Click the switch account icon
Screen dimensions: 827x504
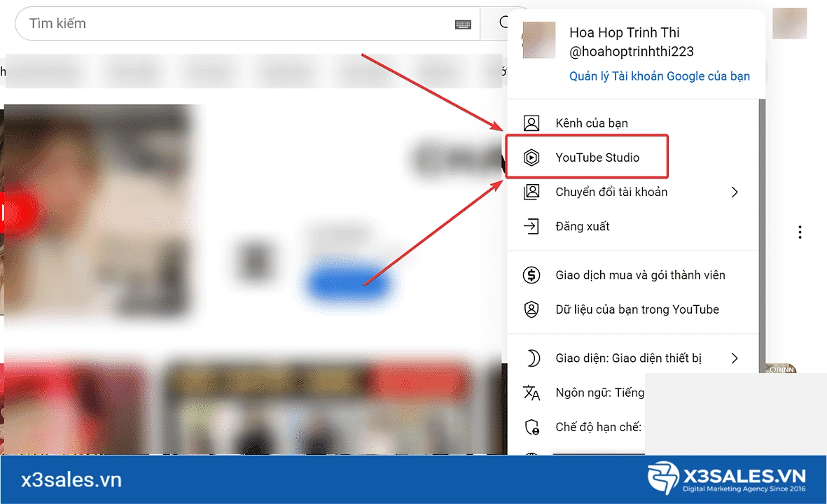click(x=531, y=192)
